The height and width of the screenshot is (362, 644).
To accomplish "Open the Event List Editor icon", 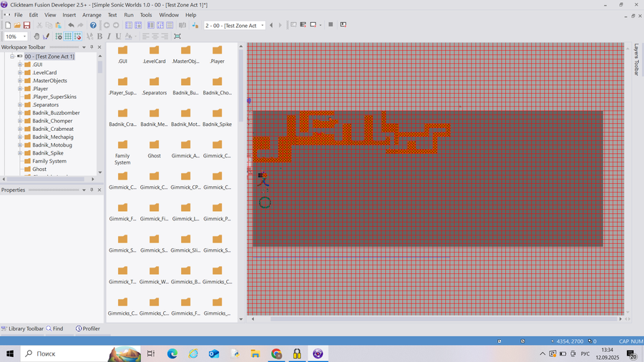I will [160, 26].
